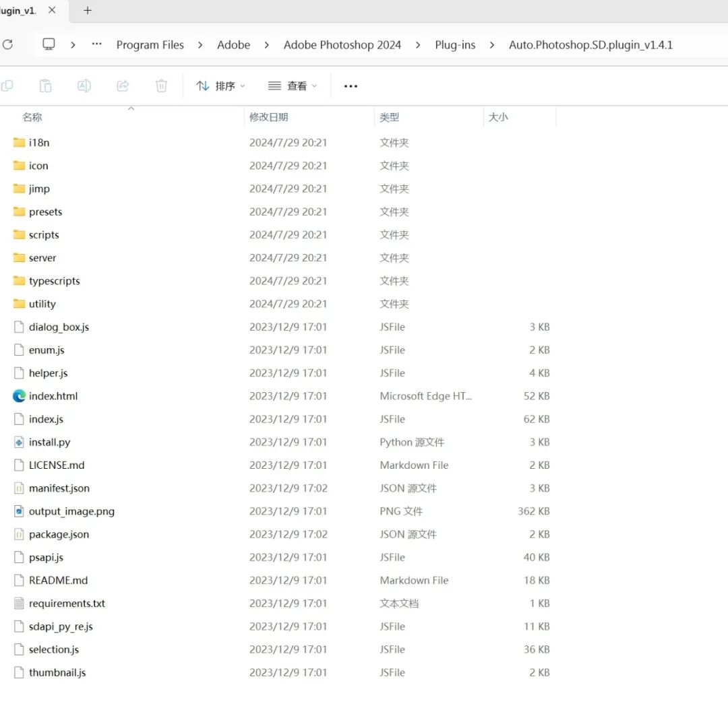Select the server folder name
The height and width of the screenshot is (712, 728).
coord(42,258)
